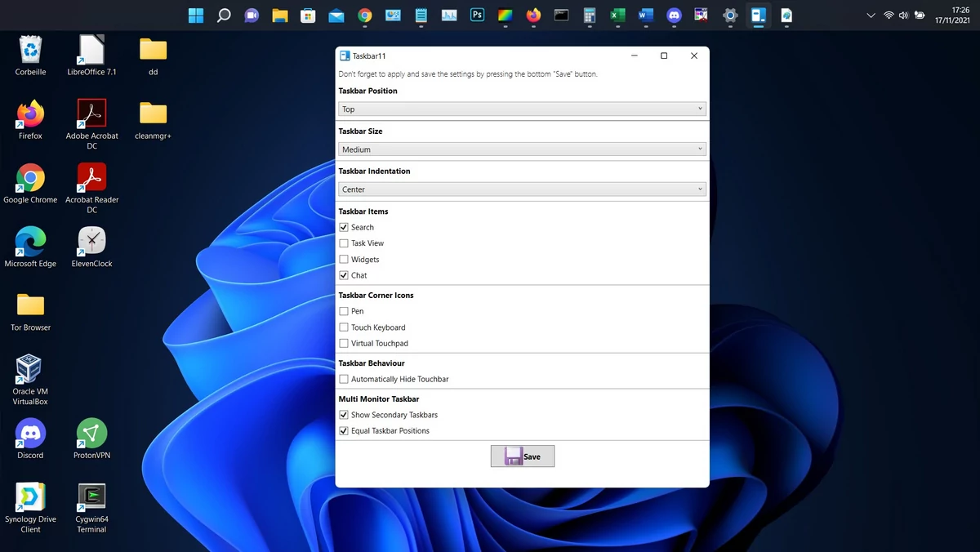The height and width of the screenshot is (552, 980).
Task: Switch to Firefox on the taskbar
Action: click(x=533, y=15)
